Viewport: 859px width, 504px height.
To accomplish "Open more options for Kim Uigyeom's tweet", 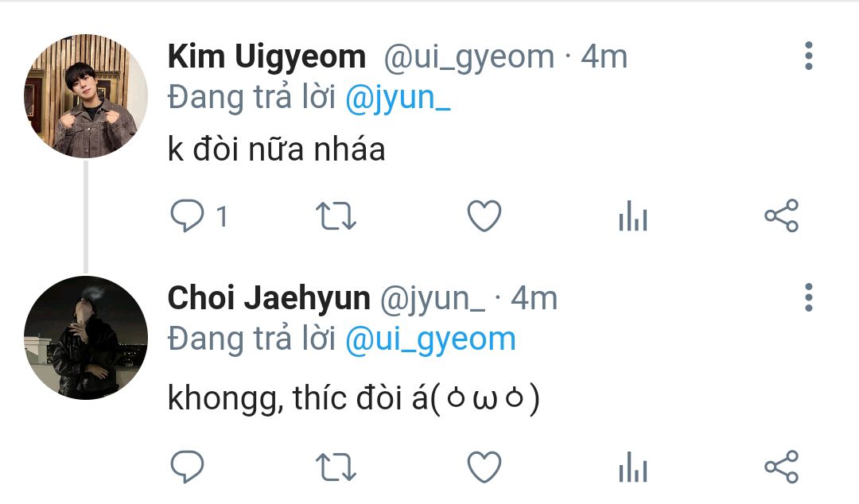I will tap(809, 56).
